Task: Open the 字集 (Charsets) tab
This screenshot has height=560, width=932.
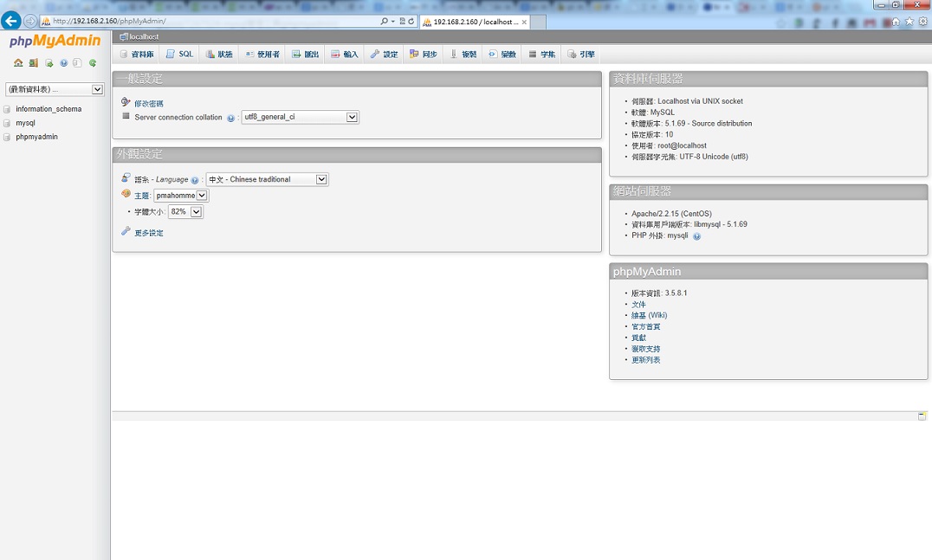Action: click(542, 54)
